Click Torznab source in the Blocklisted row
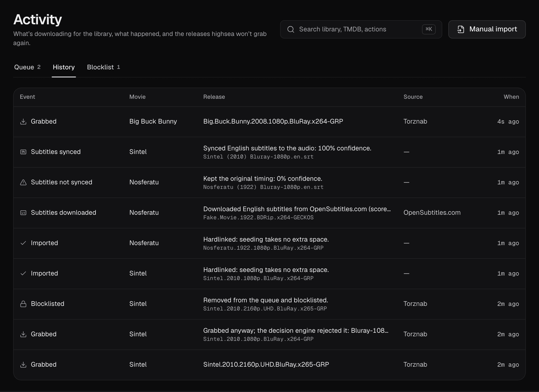Image resolution: width=539 pixels, height=392 pixels. click(x=415, y=304)
